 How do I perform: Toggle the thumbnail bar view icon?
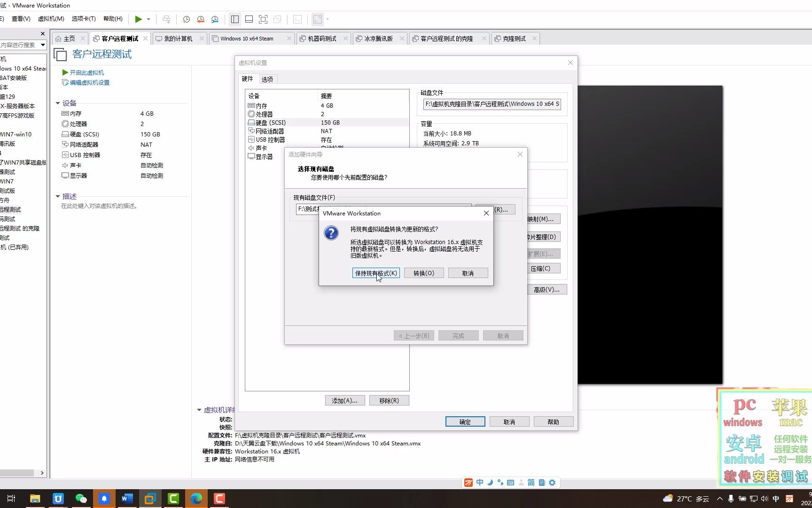pos(249,19)
